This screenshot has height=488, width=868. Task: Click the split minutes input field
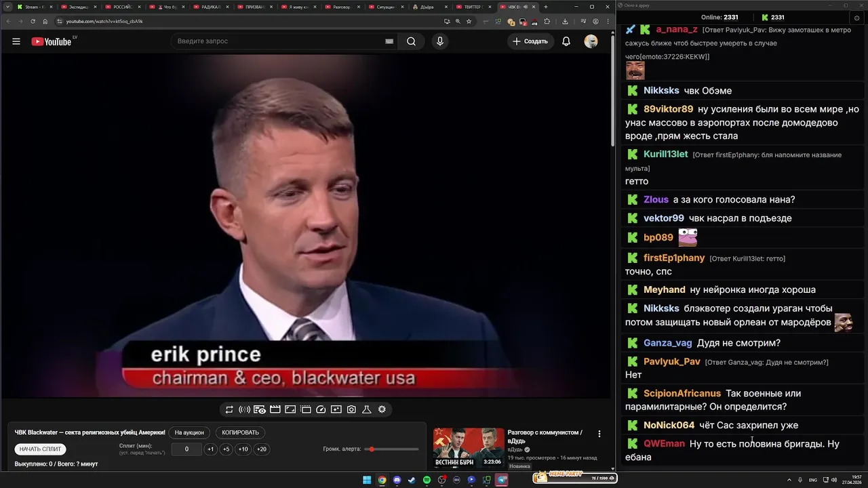pos(186,449)
